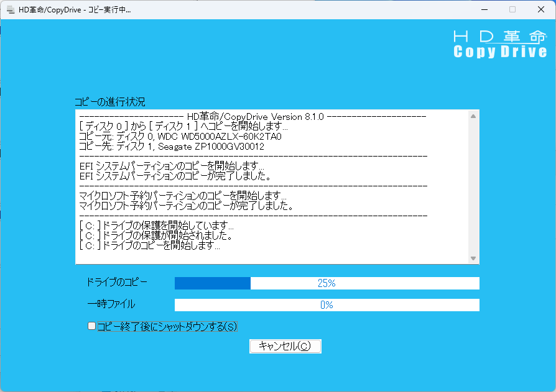This screenshot has height=392, width=556.
Task: Click the log scrollbar down arrow
Action: pos(473,258)
